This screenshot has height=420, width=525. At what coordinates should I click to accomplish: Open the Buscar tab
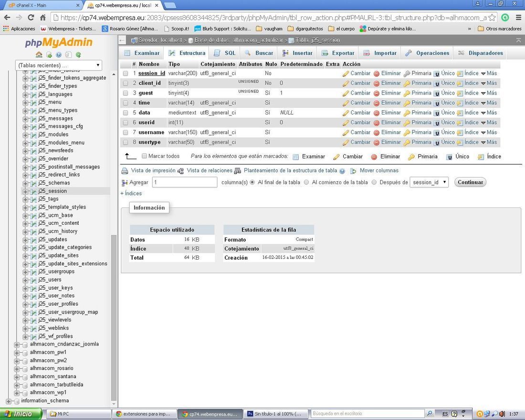point(259,53)
